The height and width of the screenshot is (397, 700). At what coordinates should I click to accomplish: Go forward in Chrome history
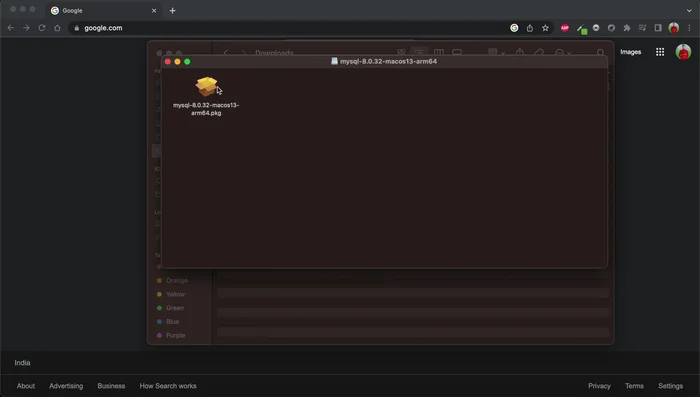pyautogui.click(x=26, y=28)
